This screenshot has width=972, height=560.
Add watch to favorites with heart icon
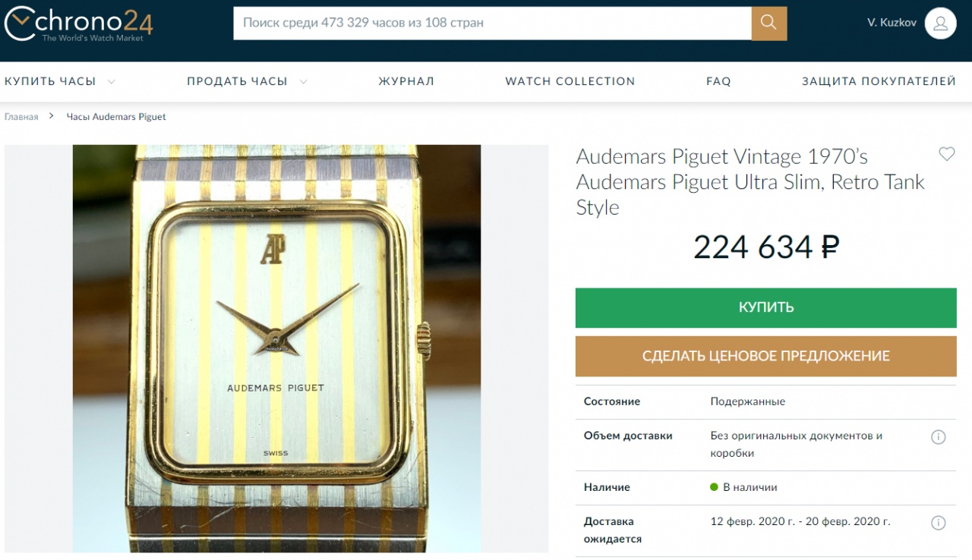(x=946, y=154)
